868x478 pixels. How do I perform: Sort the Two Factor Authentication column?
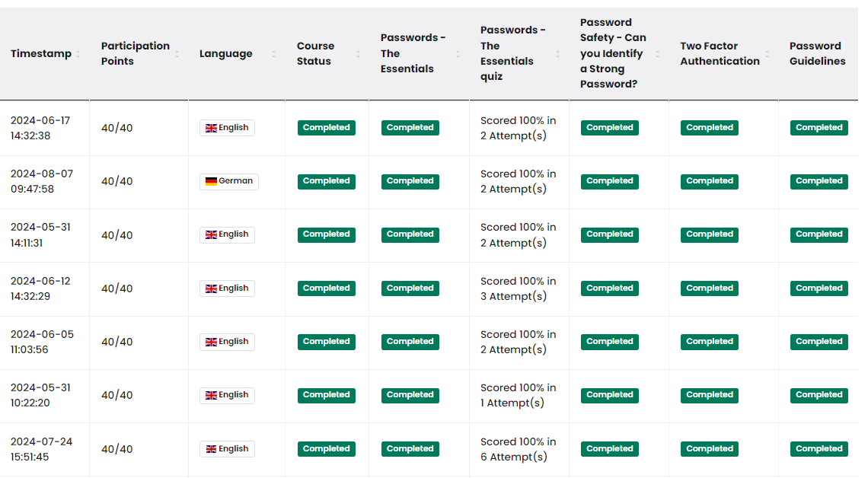click(x=767, y=54)
